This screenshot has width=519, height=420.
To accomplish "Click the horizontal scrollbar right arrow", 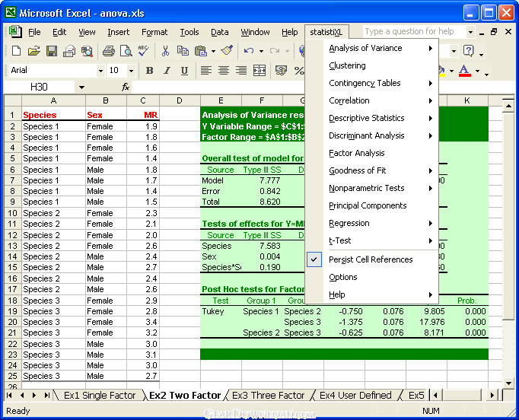I will [x=492, y=395].
